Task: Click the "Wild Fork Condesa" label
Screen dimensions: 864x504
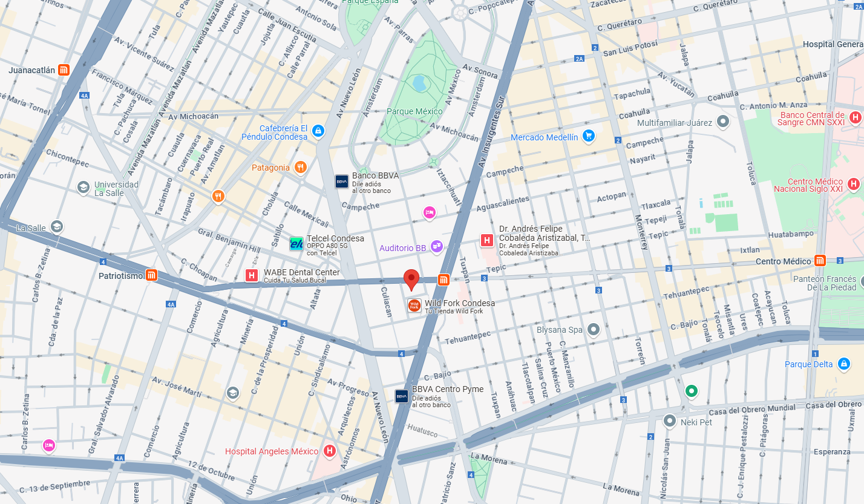Action: pos(460,303)
